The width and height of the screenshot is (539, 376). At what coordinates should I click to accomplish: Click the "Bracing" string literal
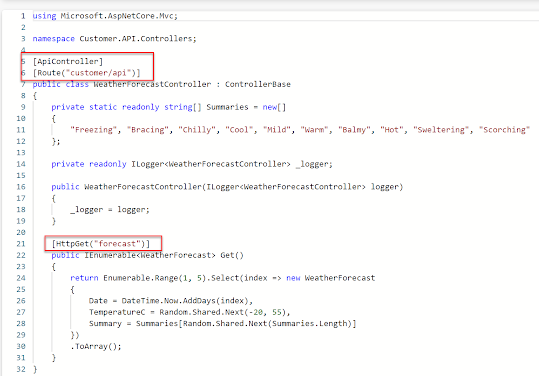coord(147,130)
